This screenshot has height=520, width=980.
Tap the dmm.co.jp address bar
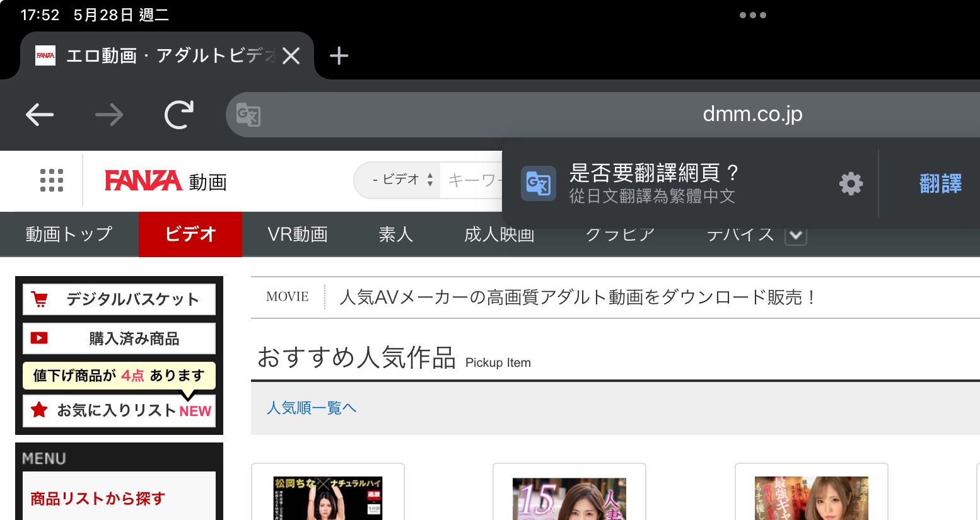(752, 114)
